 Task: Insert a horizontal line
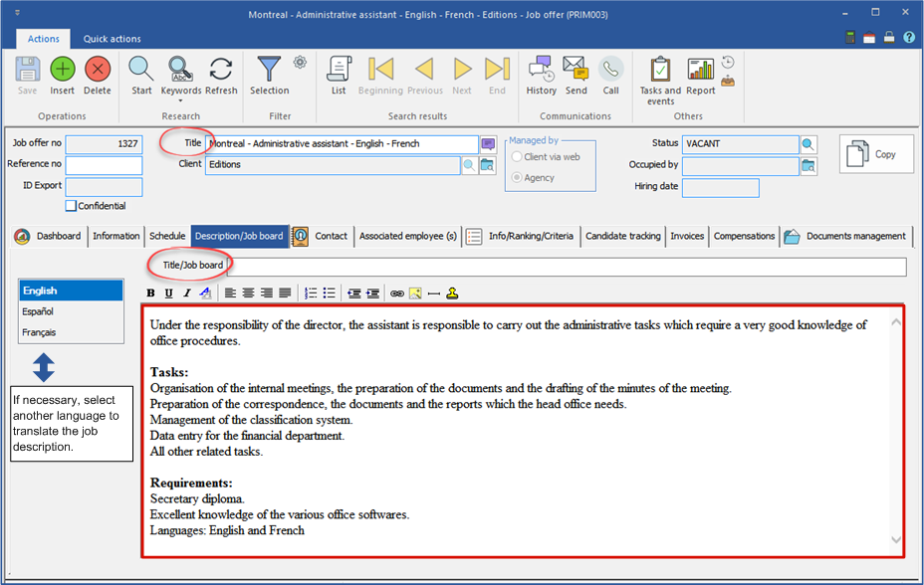point(434,293)
